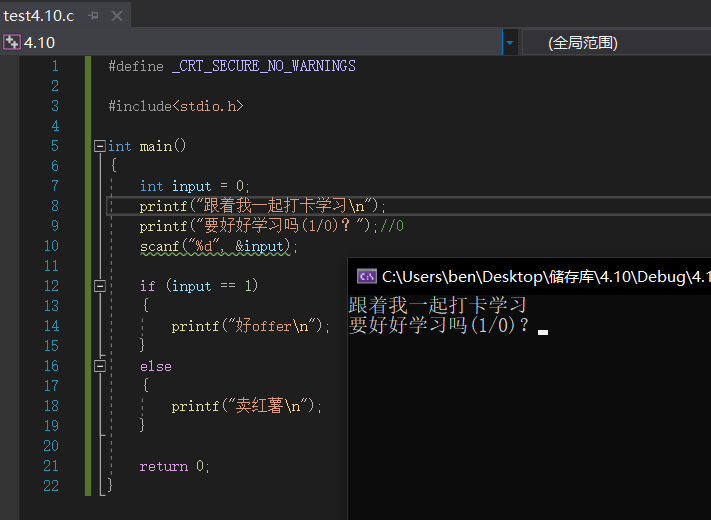Pin the test4.10.c tab
Screen dimensions: 711x520
[94, 16]
